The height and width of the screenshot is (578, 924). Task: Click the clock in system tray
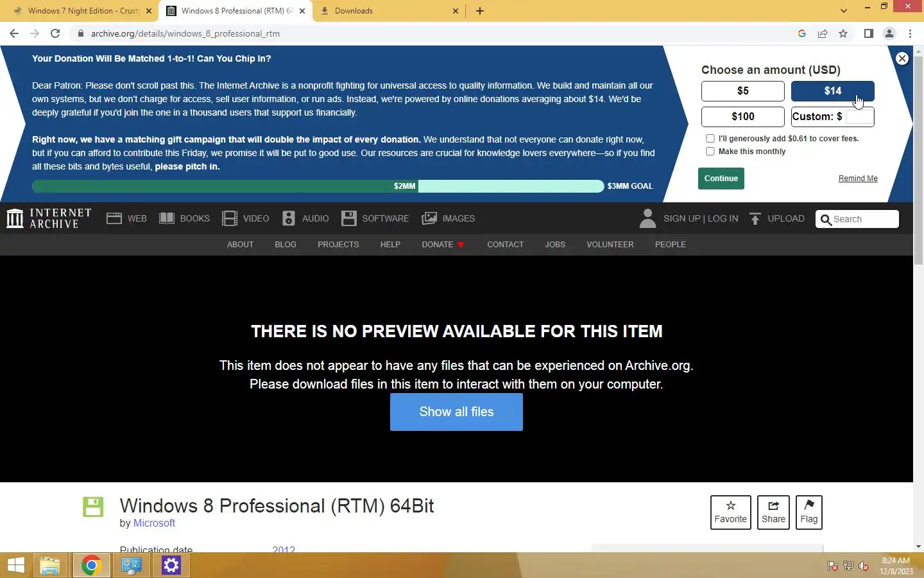coord(896,566)
